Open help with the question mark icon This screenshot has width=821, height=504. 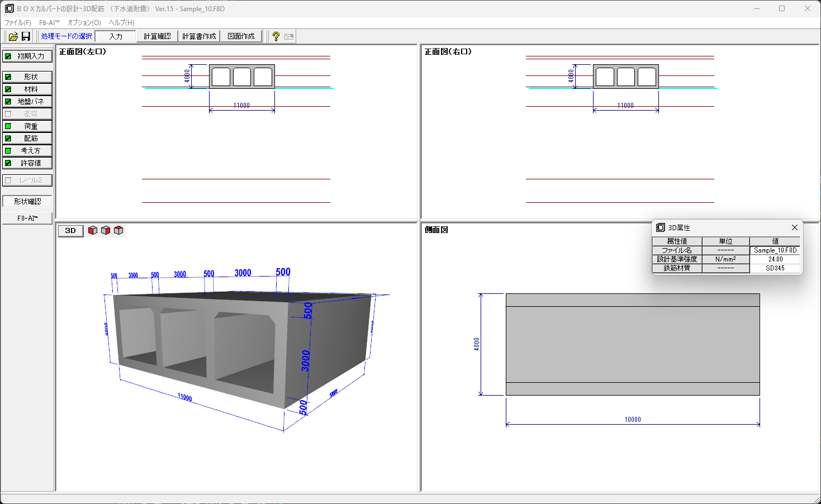click(276, 36)
